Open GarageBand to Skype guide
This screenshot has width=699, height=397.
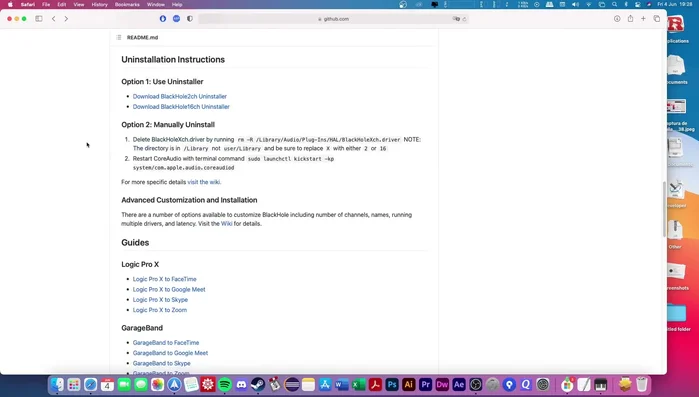[x=161, y=363]
